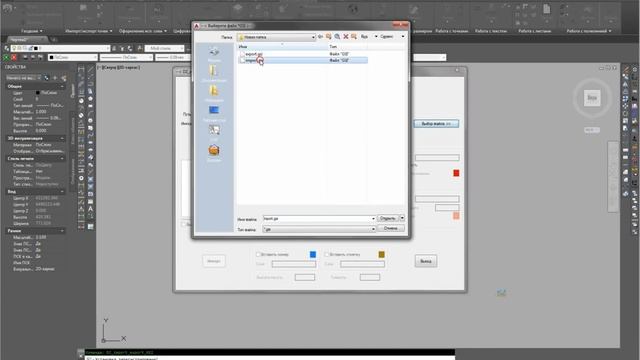This screenshot has width=640, height=360.
Task: Click the 'Выход' button in background dialog
Action: 426,261
